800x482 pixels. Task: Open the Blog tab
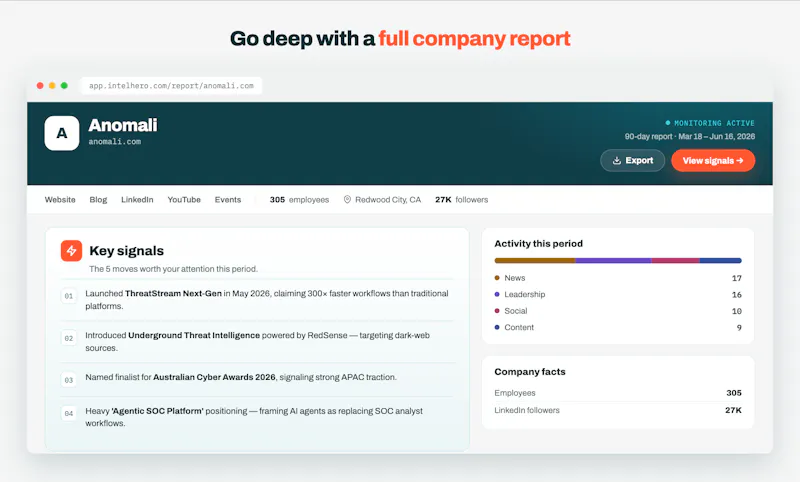[98, 199]
